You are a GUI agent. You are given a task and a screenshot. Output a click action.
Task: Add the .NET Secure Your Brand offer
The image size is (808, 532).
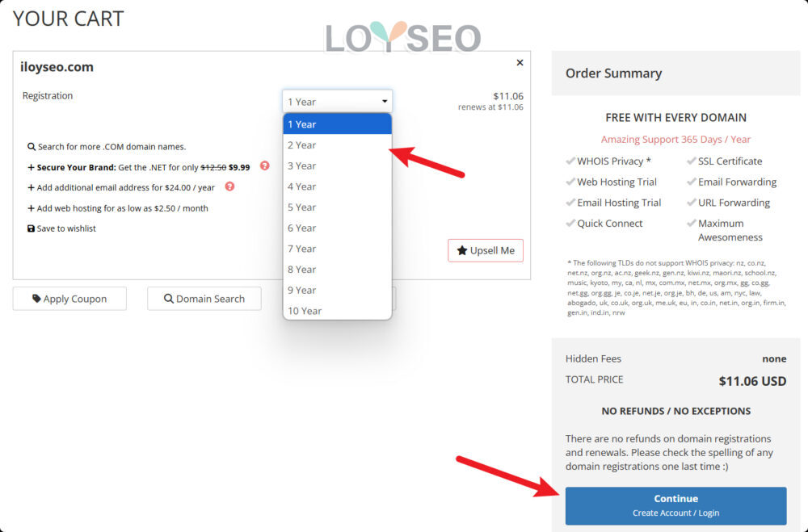click(x=139, y=167)
